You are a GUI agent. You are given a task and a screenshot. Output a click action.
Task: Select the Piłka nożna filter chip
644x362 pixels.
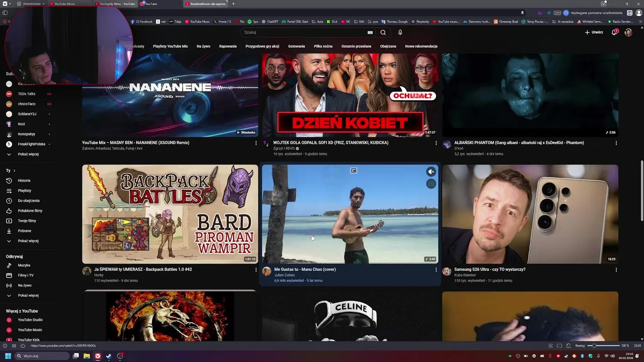[323, 46]
